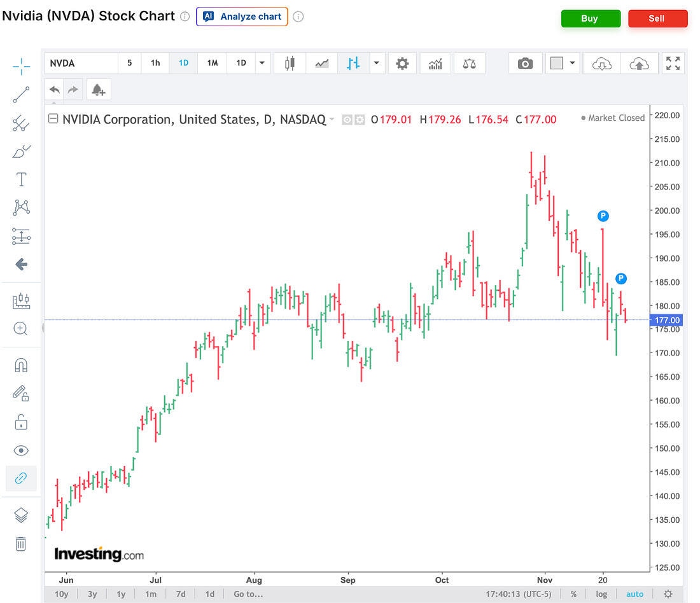Open the series settings gear in legend
The height and width of the screenshot is (603, 700).
[360, 120]
